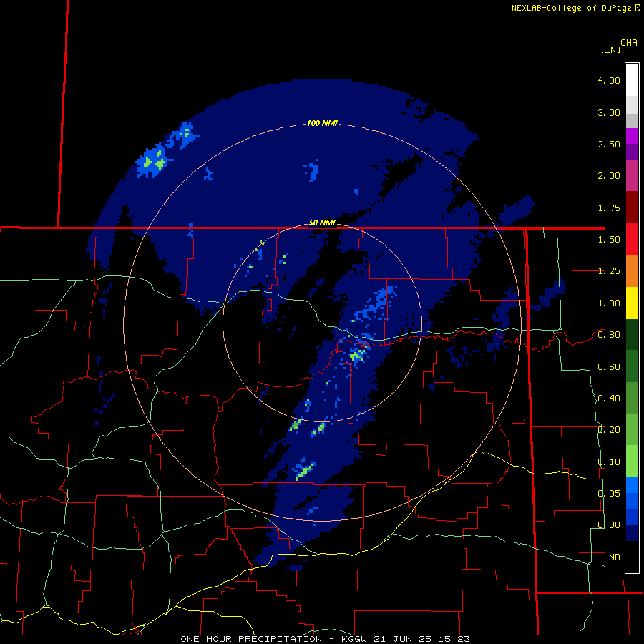Image resolution: width=644 pixels, height=644 pixels.
Task: Select the 4.00 legend value
Action: click(x=609, y=80)
